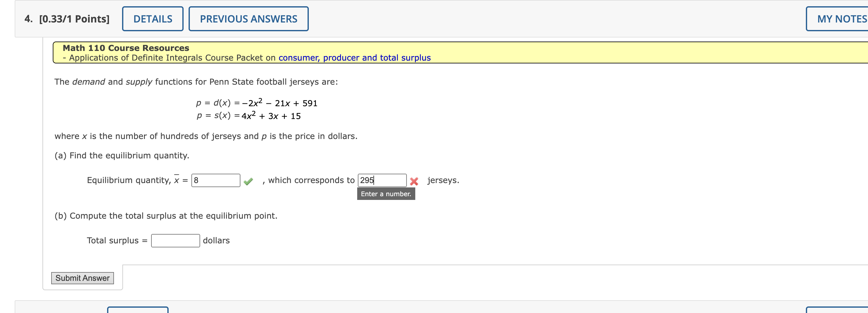The height and width of the screenshot is (313, 868).
Task: Click the '(a) Find the equilibrium quantity' text
Action: tap(122, 156)
